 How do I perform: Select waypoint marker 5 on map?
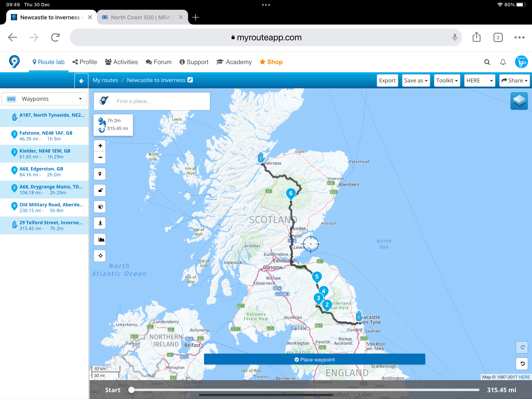(316, 277)
